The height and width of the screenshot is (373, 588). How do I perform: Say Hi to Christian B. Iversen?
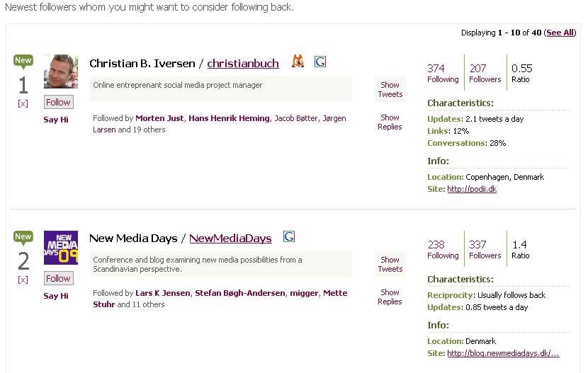[x=56, y=120]
